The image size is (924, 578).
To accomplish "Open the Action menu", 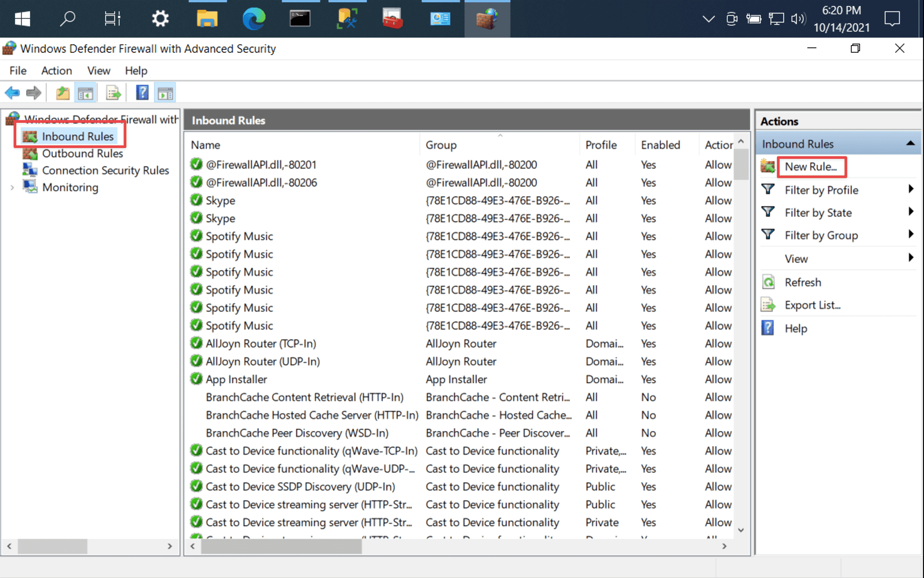I will (x=57, y=71).
